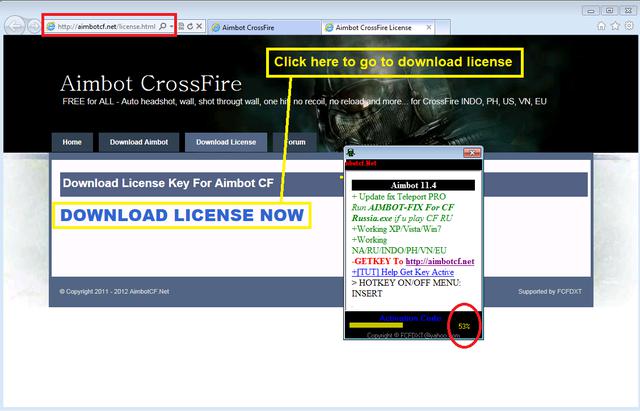The height and width of the screenshot is (411, 640).
Task: Click the search magnifier in the address bar
Action: coord(162,26)
